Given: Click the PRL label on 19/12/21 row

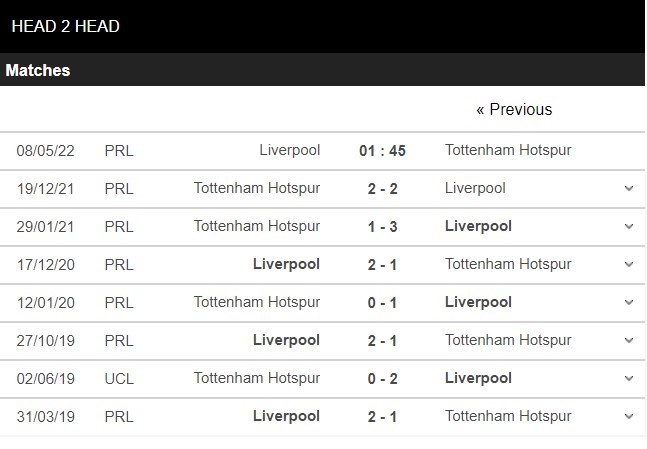Looking at the screenshot, I should 119,189.
